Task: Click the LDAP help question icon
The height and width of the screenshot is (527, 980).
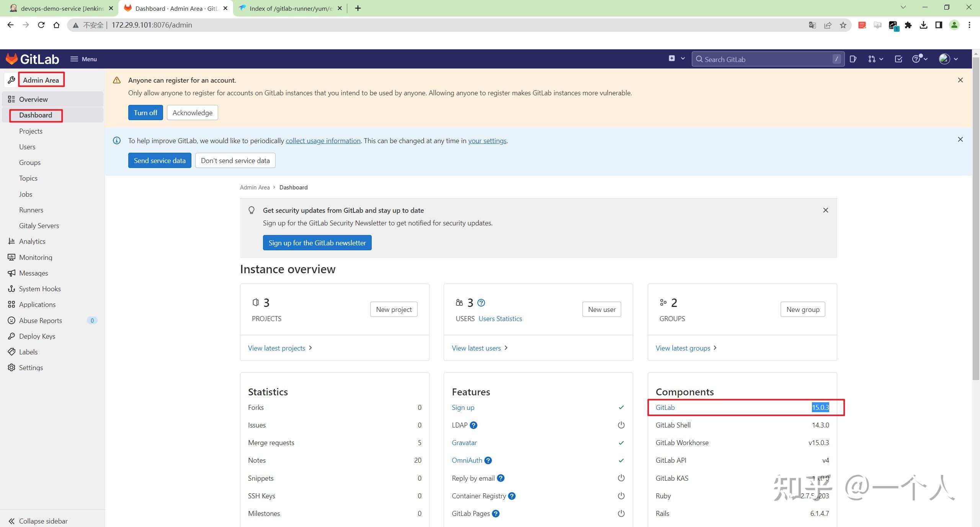Action: tap(473, 425)
